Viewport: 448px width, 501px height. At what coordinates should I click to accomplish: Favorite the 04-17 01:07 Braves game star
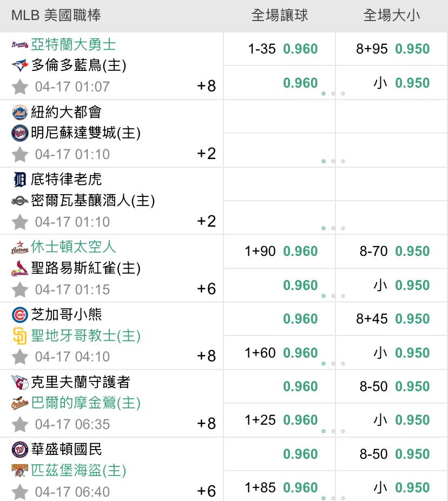click(x=20, y=87)
